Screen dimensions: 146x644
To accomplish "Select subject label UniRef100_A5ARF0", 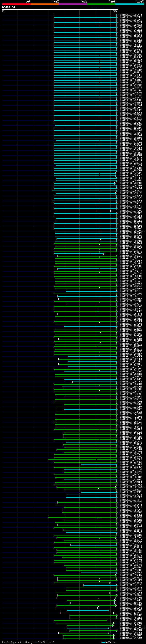I will [131, 45].
